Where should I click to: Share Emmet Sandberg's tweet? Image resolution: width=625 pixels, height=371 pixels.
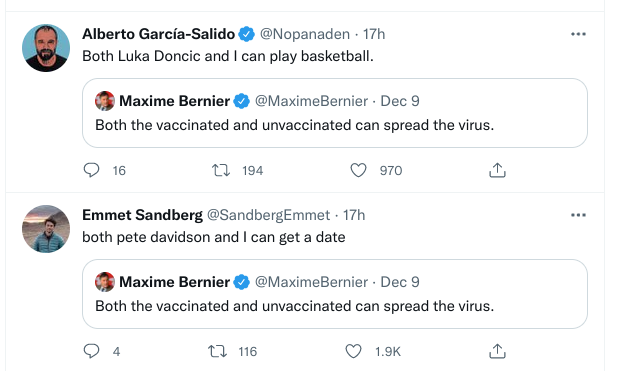(497, 351)
